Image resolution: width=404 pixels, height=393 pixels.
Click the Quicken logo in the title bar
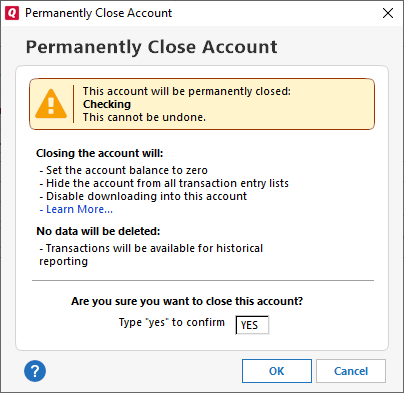click(12, 13)
